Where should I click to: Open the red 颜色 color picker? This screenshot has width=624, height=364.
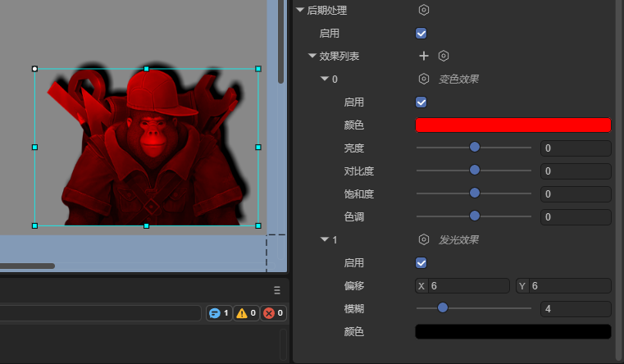tap(513, 125)
